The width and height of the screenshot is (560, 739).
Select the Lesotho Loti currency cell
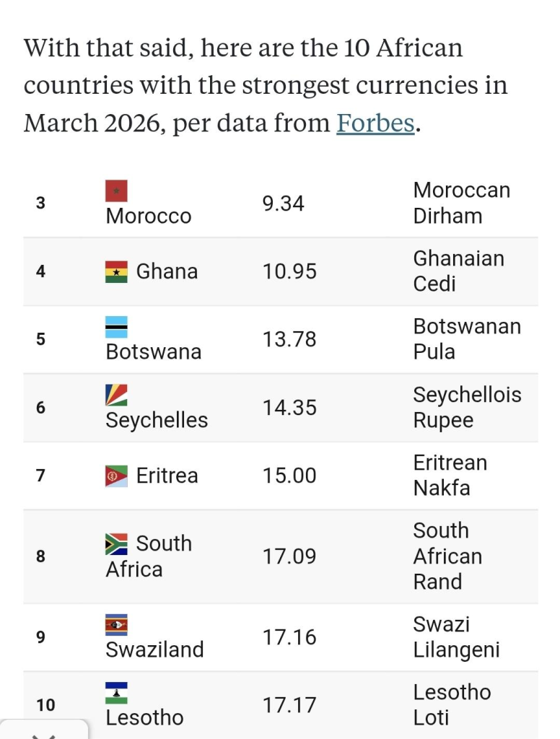pyautogui.click(x=452, y=705)
